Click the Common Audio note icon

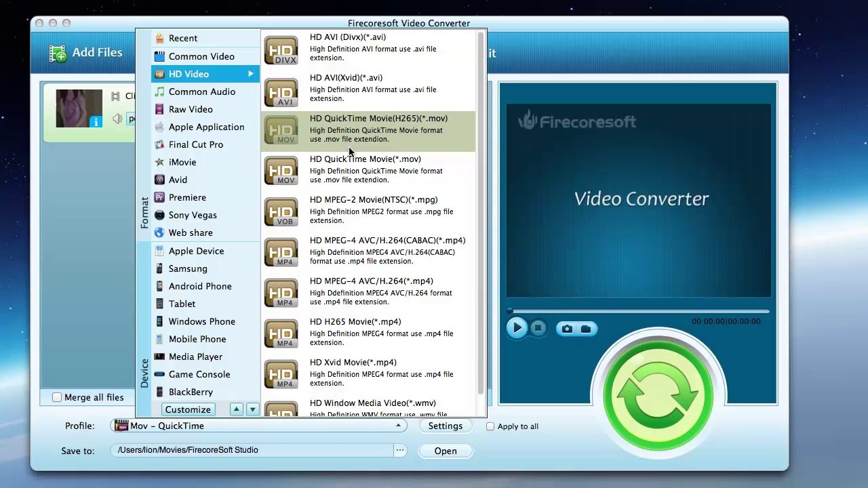(x=159, y=91)
